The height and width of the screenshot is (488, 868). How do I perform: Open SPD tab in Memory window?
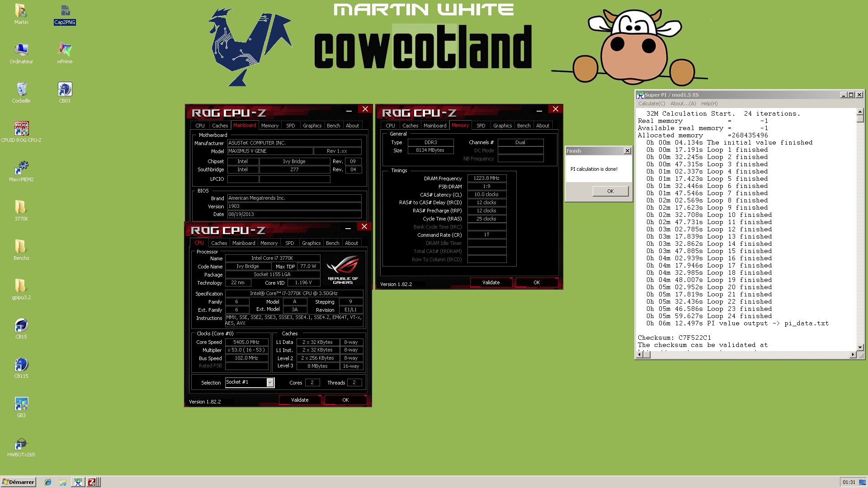coord(481,126)
